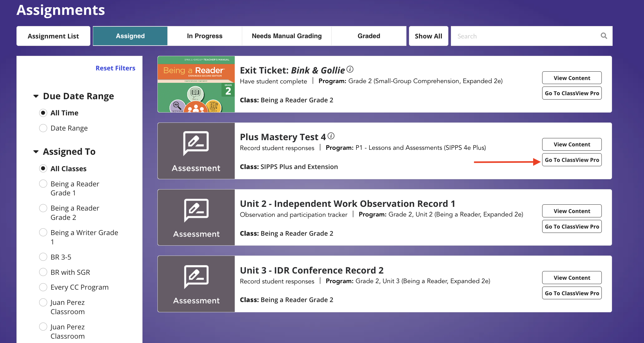This screenshot has width=644, height=343.
Task: Choose the Every CC Program class filter
Action: tap(43, 287)
